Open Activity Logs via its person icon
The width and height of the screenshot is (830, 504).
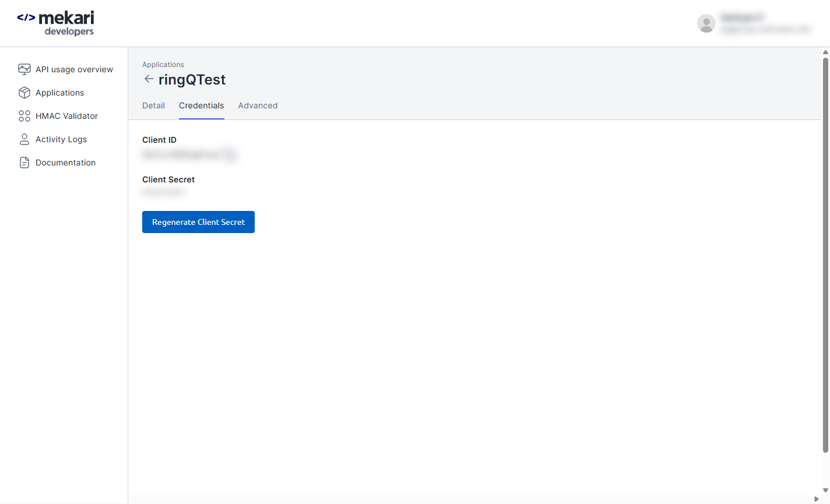coord(24,139)
